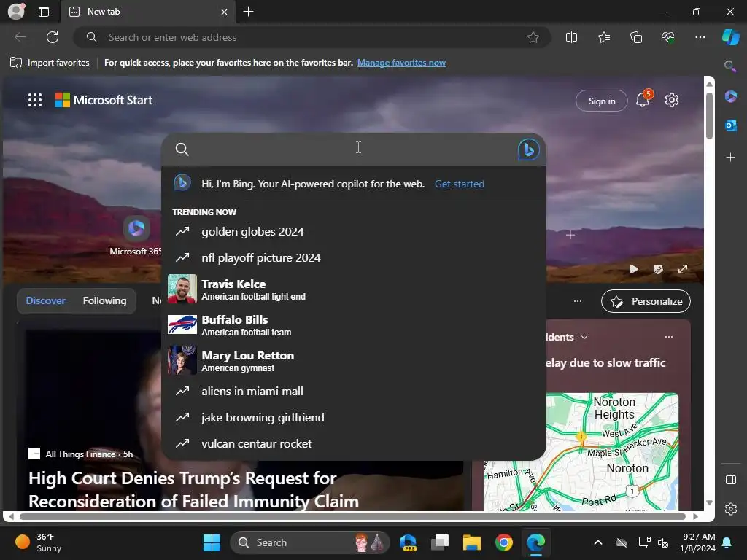
Task: Refresh the current page
Action: tap(53, 37)
